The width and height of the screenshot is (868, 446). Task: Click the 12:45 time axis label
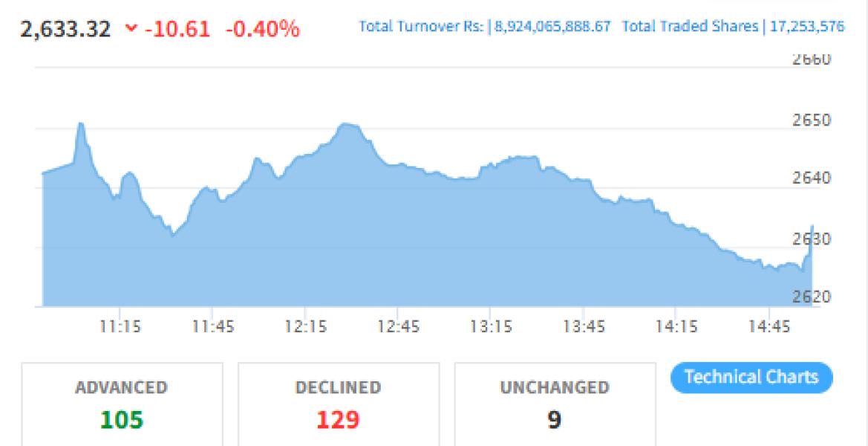click(397, 327)
